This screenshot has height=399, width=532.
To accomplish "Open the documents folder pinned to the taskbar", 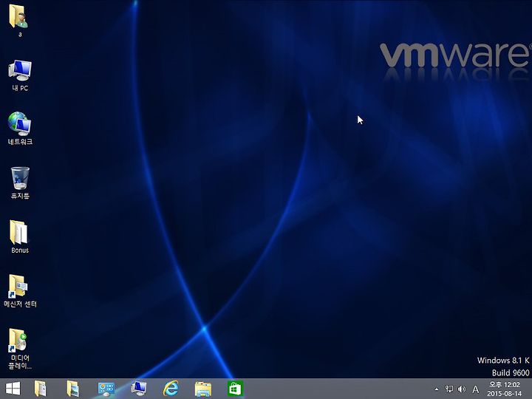I will [x=40, y=389].
